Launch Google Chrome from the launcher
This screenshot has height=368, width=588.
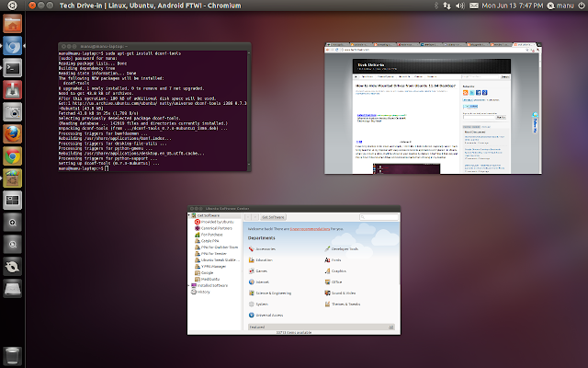pos(12,156)
